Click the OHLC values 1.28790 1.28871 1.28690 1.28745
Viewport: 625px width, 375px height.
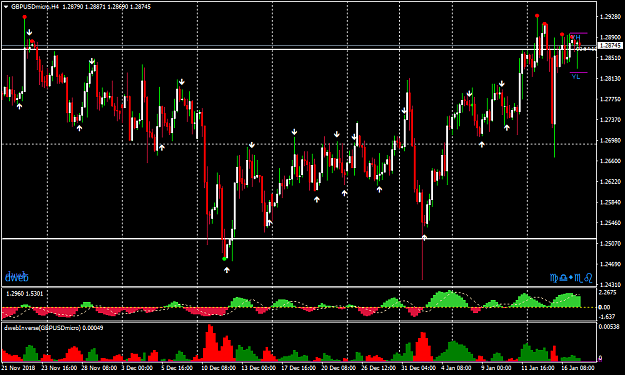pos(107,7)
